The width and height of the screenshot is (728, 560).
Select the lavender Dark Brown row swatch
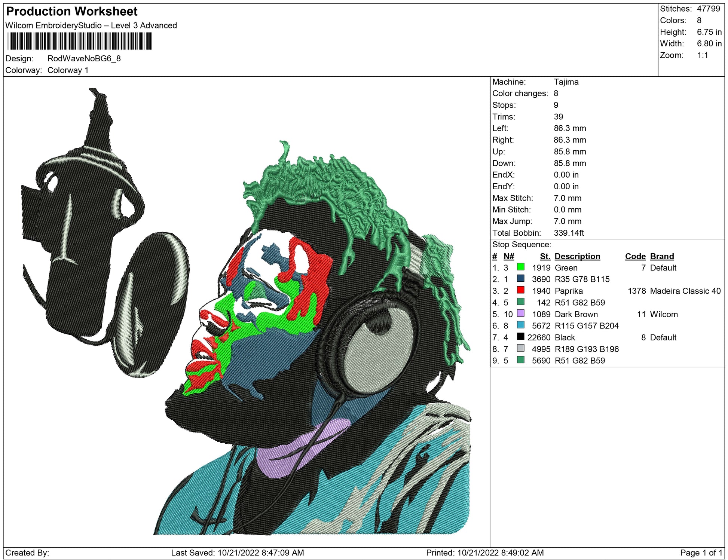coord(520,313)
